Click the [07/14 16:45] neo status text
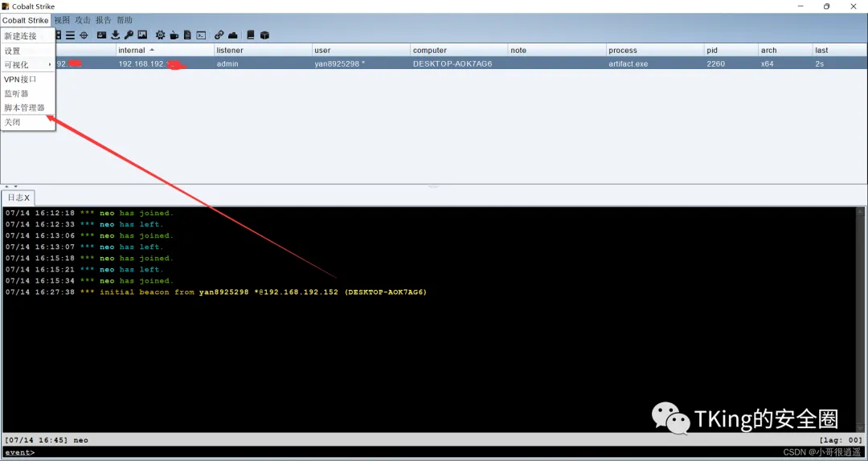Viewport: 868px width, 461px height. click(47, 440)
